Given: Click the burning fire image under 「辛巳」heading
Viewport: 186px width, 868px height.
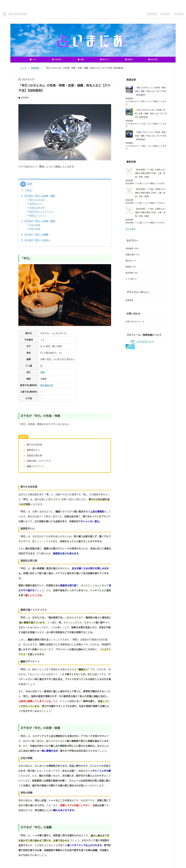Looking at the screenshot, I should pyautogui.click(x=64, y=295).
